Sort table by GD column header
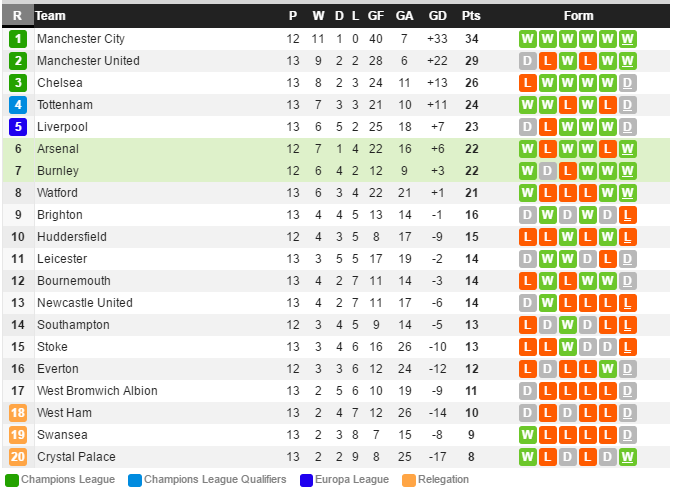679x494 pixels. [437, 16]
